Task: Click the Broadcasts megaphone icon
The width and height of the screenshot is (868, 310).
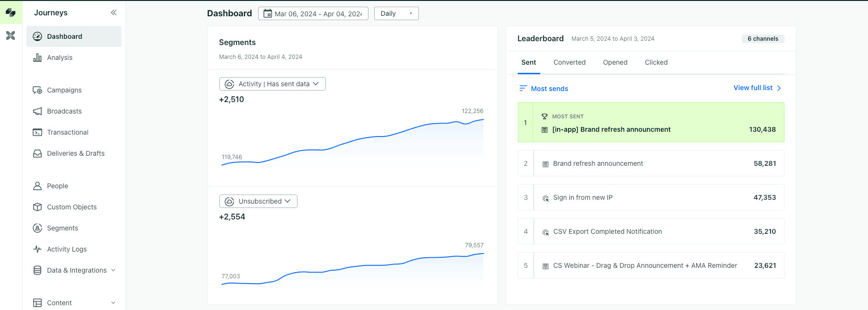Action: (x=37, y=111)
